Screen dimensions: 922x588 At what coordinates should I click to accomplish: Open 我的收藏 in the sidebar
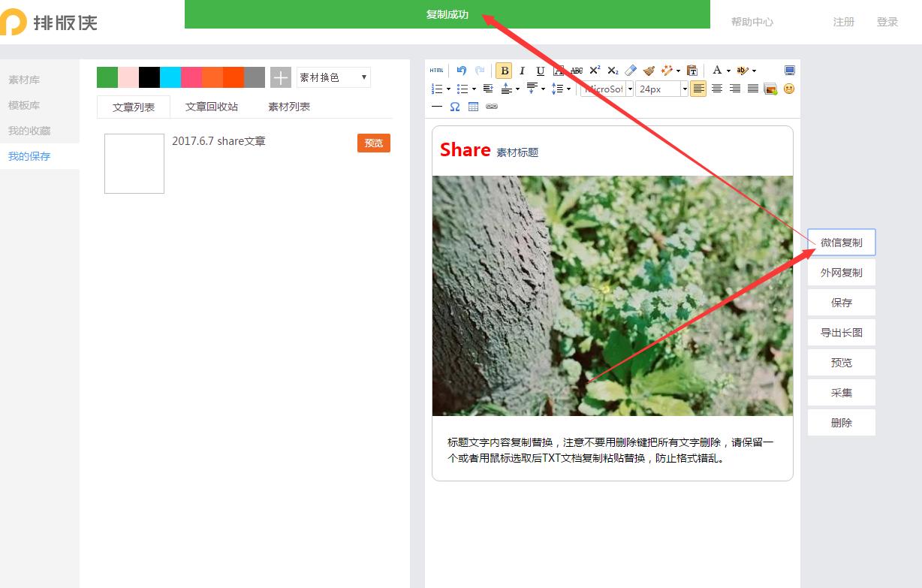pyautogui.click(x=29, y=130)
